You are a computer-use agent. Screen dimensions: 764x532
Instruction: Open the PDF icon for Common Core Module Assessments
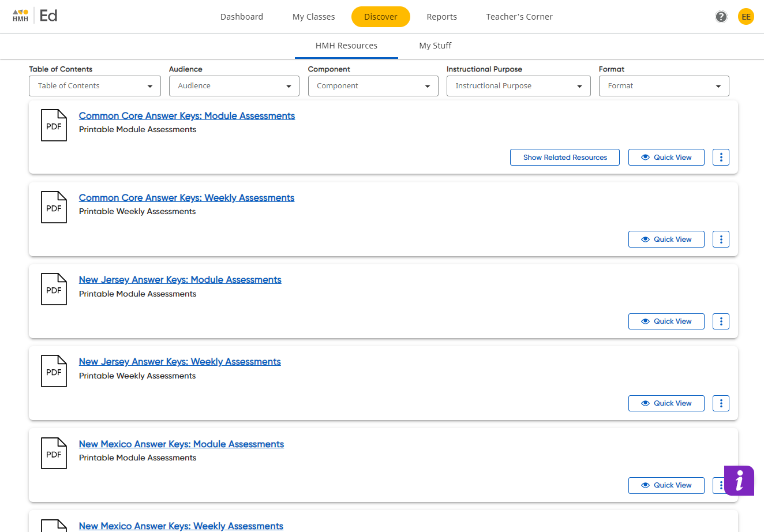pos(54,125)
